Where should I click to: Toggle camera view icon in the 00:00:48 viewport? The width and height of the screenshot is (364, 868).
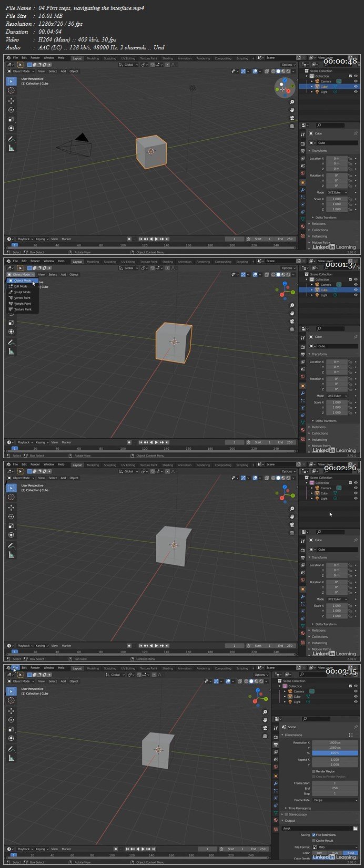pos(292,118)
